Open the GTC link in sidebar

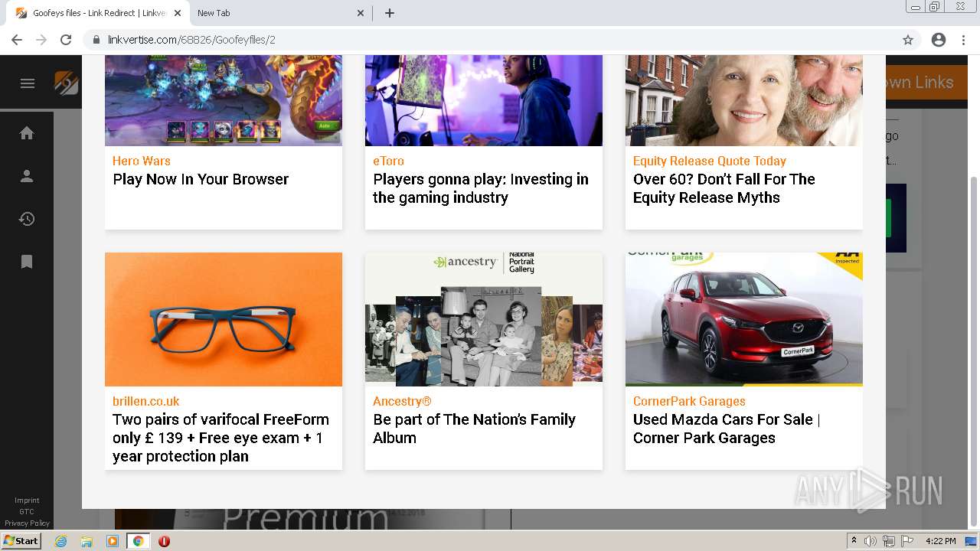pyautogui.click(x=27, y=512)
